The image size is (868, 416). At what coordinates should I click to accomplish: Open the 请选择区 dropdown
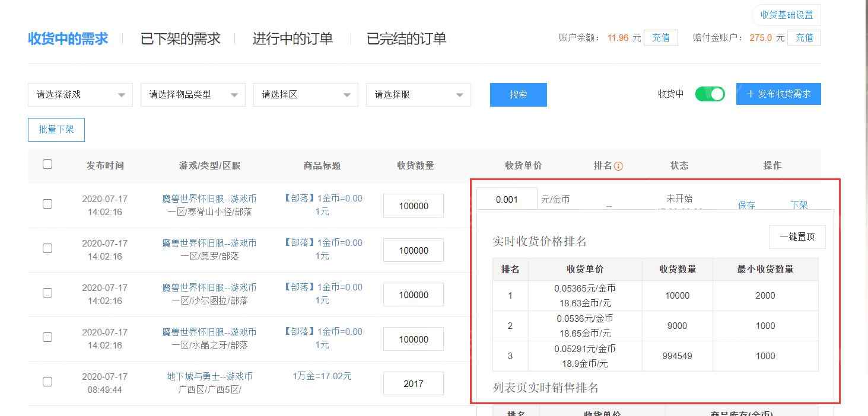coord(306,95)
